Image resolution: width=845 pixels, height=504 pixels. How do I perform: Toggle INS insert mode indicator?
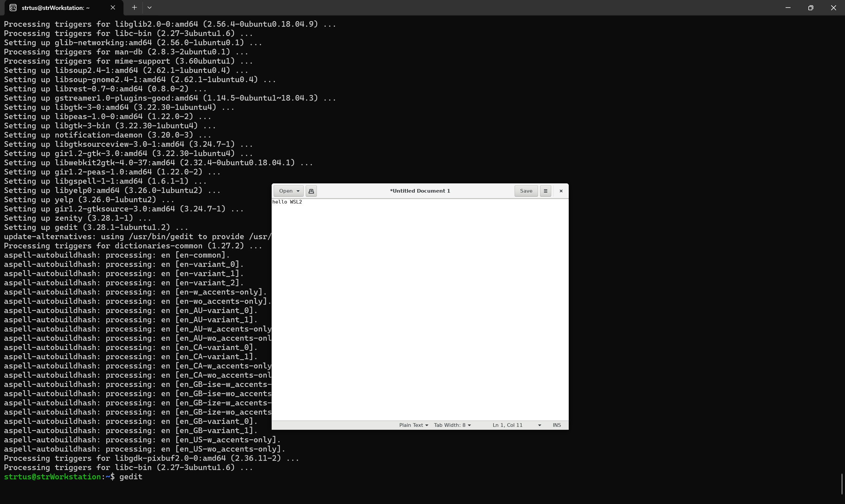[557, 425]
